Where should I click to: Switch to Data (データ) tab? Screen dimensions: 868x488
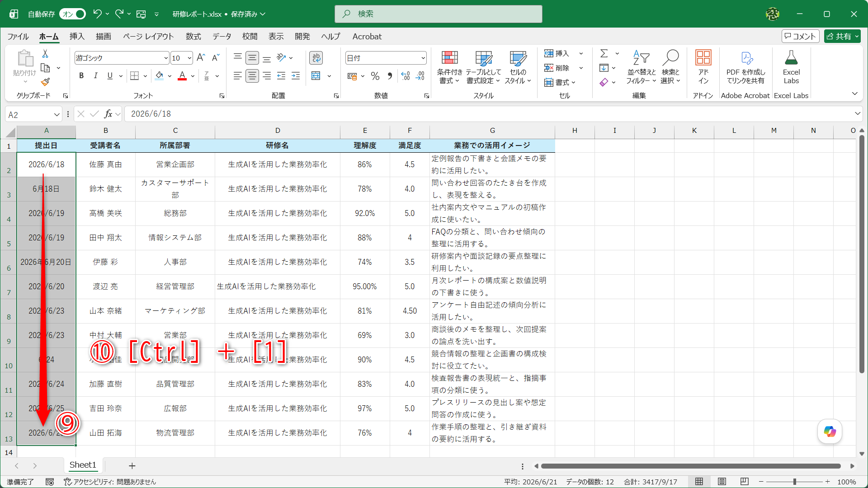coord(222,37)
